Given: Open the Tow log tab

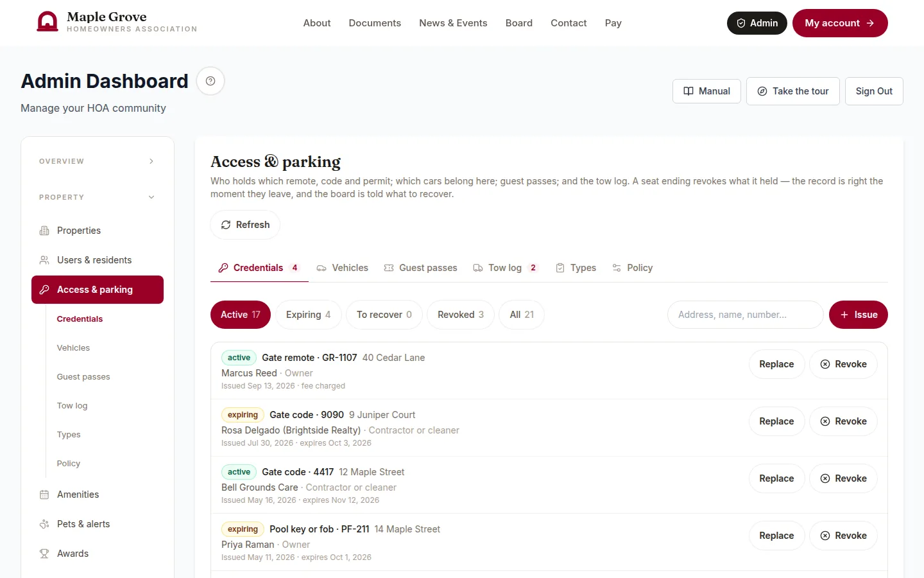Looking at the screenshot, I should click(505, 268).
